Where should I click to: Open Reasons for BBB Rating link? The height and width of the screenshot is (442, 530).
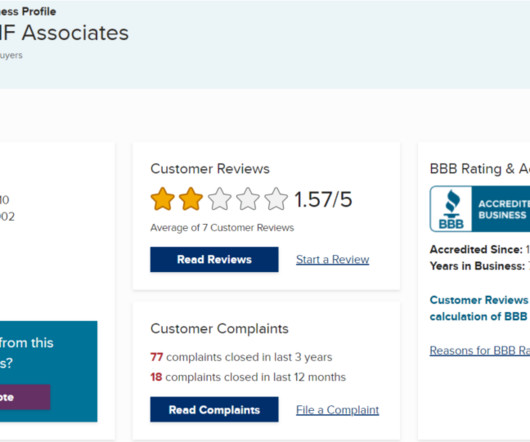pos(480,350)
